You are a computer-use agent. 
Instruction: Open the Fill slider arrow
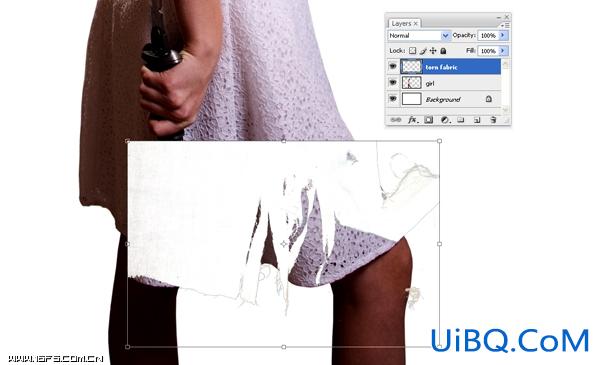click(503, 51)
